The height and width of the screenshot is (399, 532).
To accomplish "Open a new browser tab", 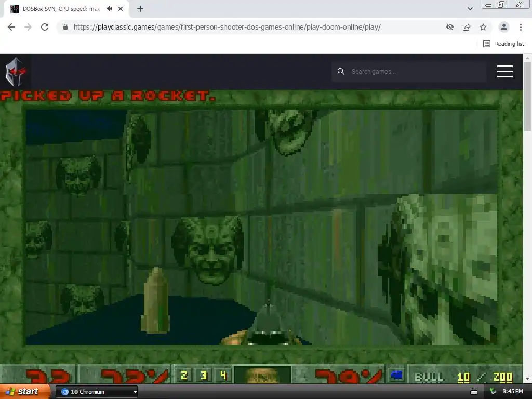I will click(140, 9).
